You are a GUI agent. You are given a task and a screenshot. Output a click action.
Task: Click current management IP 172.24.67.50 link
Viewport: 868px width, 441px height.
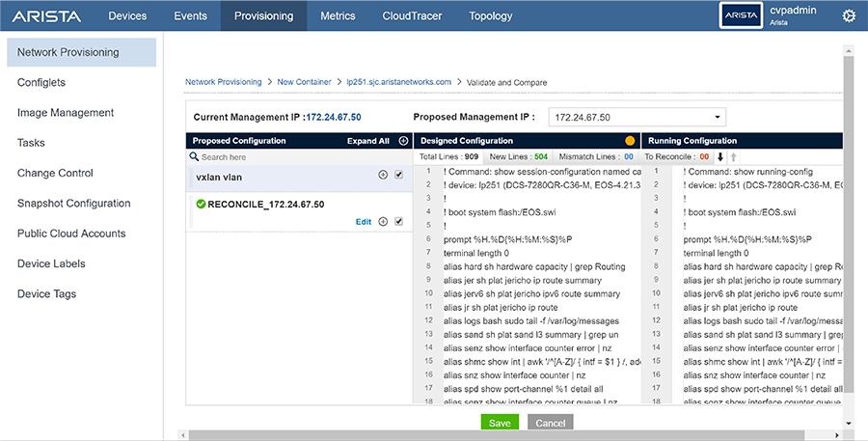334,118
